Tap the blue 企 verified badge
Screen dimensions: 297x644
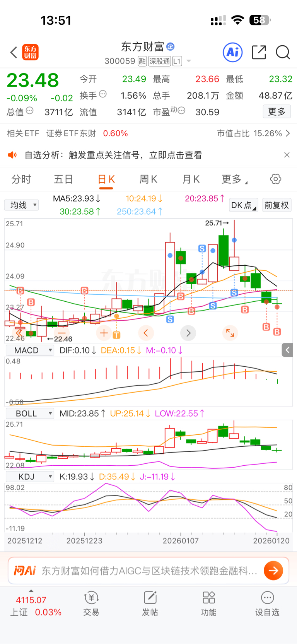coord(170,47)
